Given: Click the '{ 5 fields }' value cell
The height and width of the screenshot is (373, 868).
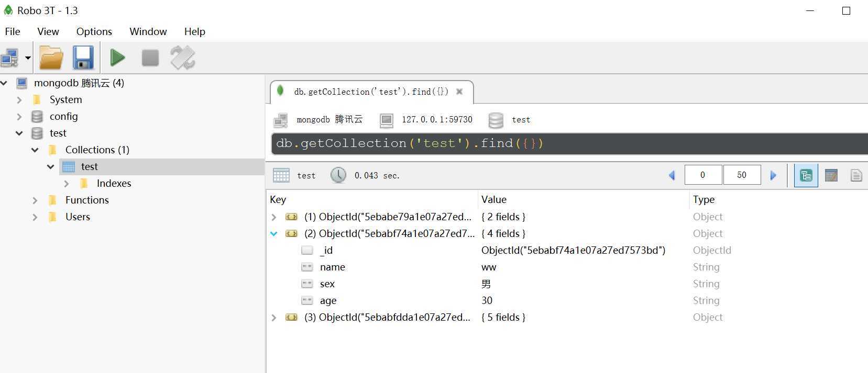Looking at the screenshot, I should pyautogui.click(x=503, y=317).
